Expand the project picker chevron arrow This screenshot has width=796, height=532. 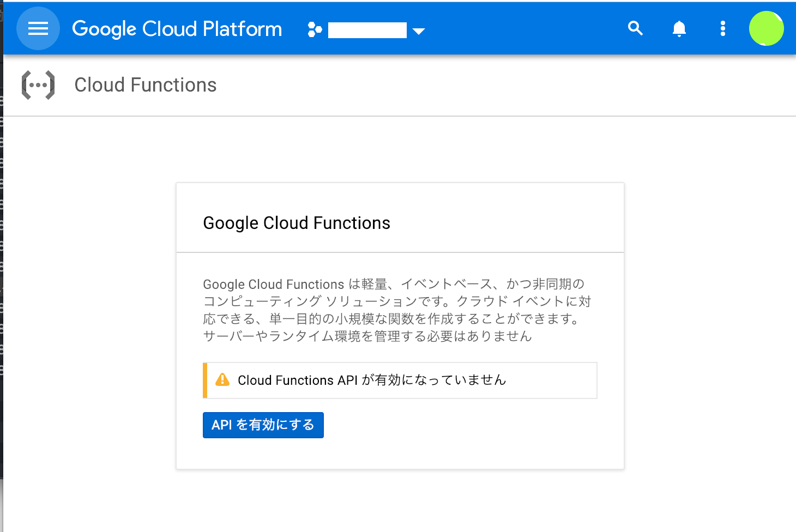tap(419, 31)
